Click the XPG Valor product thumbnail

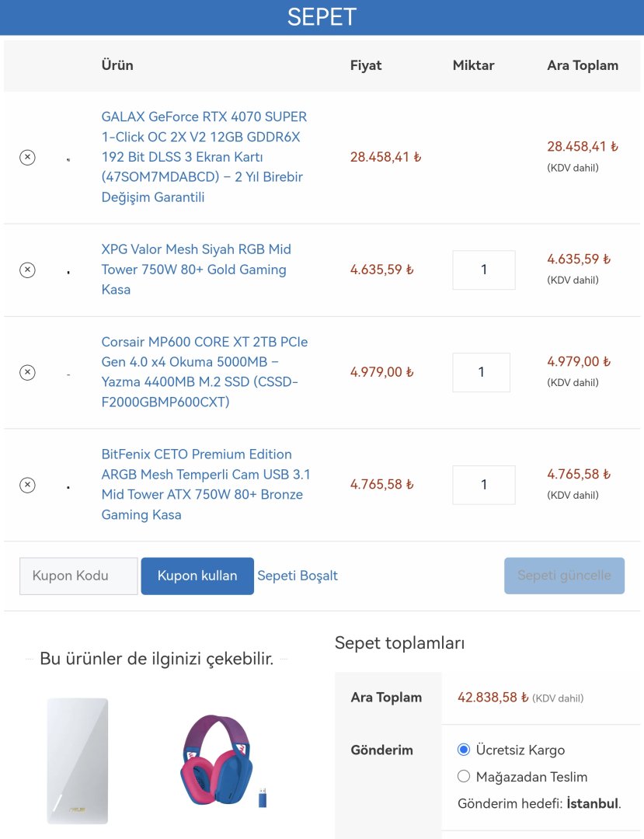68,272
